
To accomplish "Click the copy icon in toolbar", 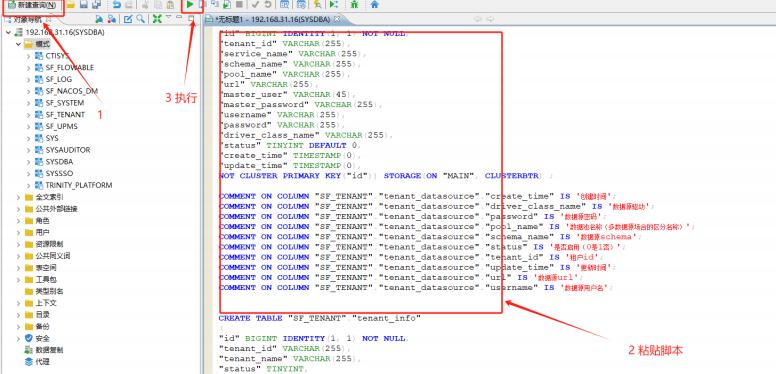I will (x=157, y=5).
